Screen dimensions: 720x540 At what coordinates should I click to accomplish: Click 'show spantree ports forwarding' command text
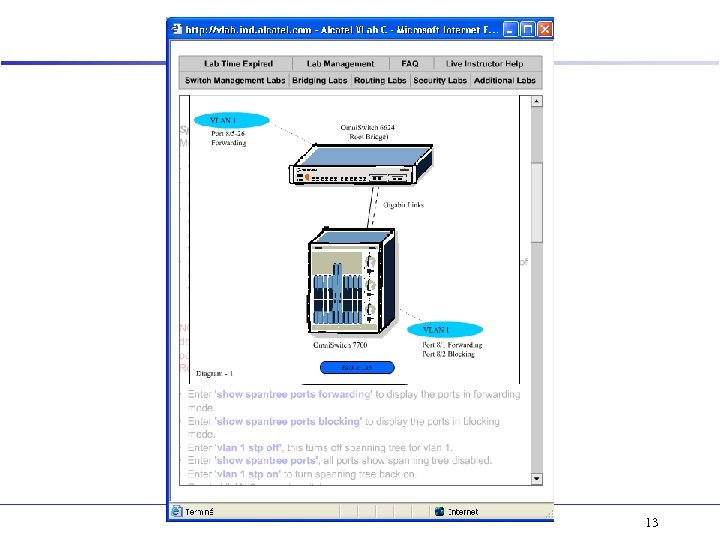tap(293, 394)
